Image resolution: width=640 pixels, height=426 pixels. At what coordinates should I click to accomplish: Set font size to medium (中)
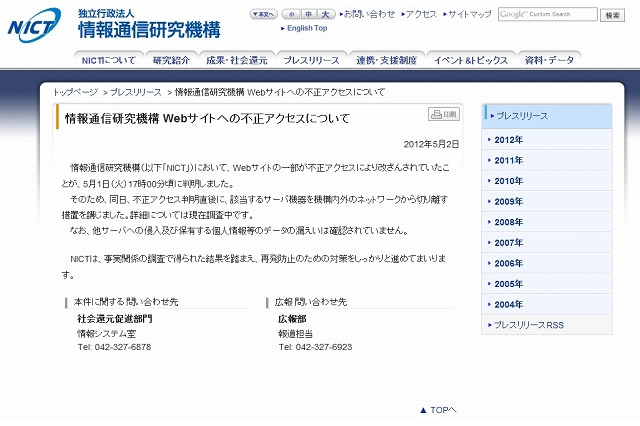(x=309, y=14)
